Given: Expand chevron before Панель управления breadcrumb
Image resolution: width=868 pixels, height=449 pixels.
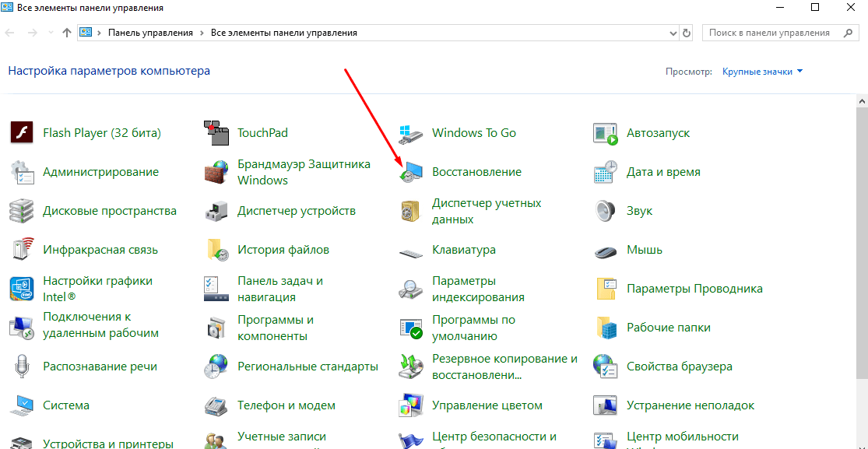Looking at the screenshot, I should click(x=99, y=33).
